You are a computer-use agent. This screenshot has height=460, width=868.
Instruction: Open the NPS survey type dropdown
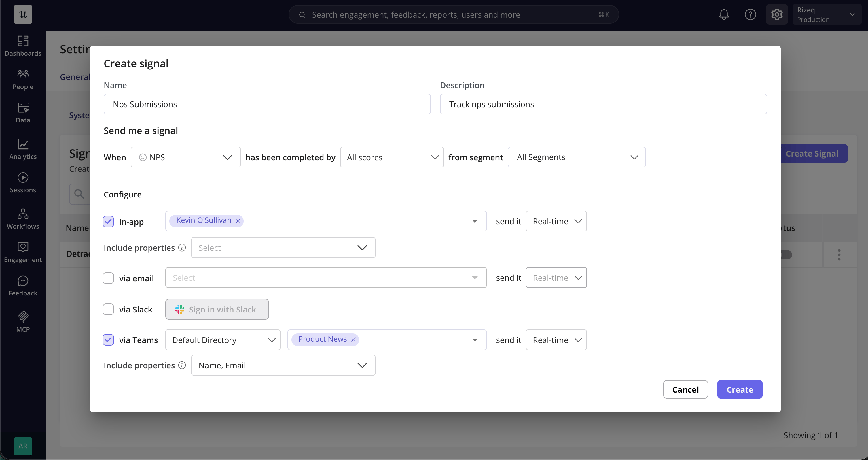point(186,157)
